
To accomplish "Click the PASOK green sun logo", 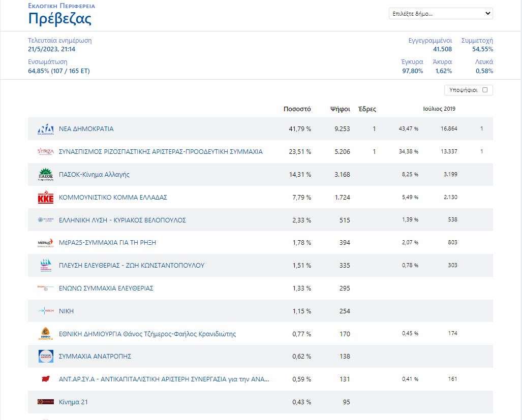I will (46, 175).
